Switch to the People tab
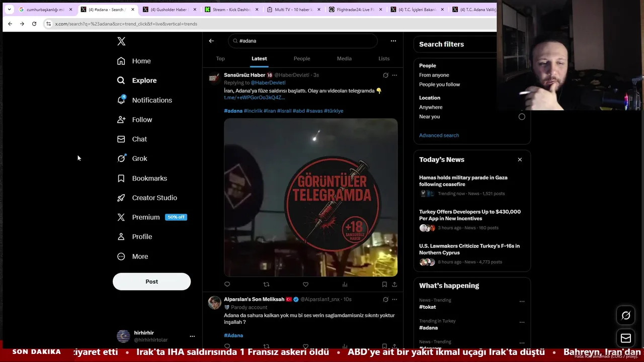 (x=302, y=58)
